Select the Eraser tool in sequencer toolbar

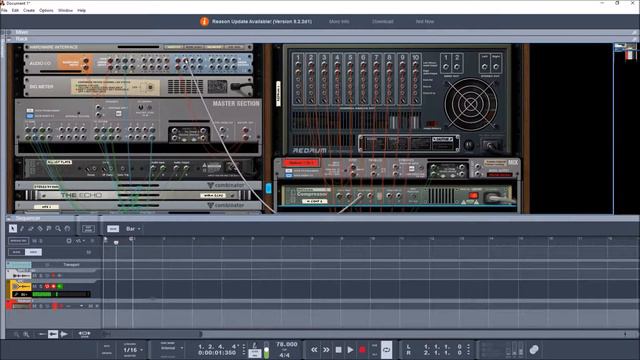[31, 229]
